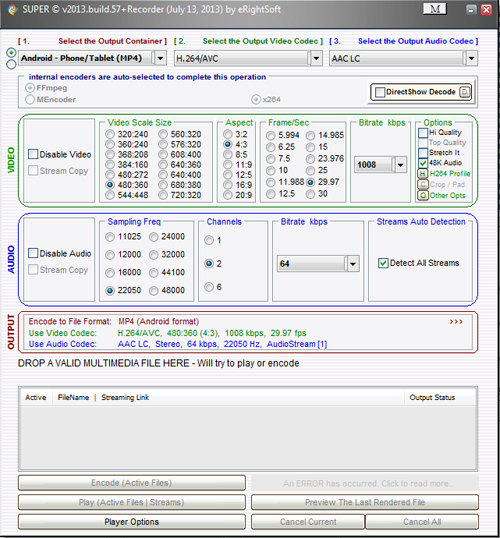Toggle the Detect All Streams checkbox

383,263
